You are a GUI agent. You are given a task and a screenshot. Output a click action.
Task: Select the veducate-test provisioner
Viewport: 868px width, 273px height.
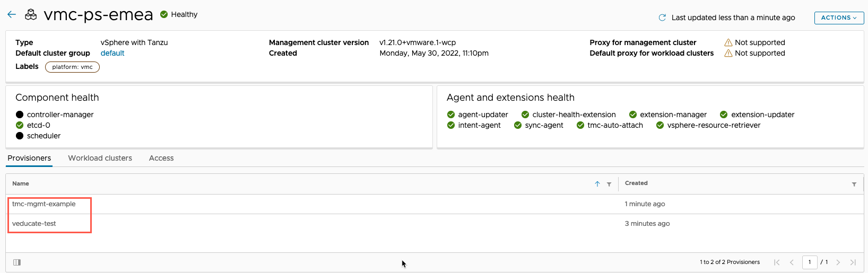coord(34,224)
